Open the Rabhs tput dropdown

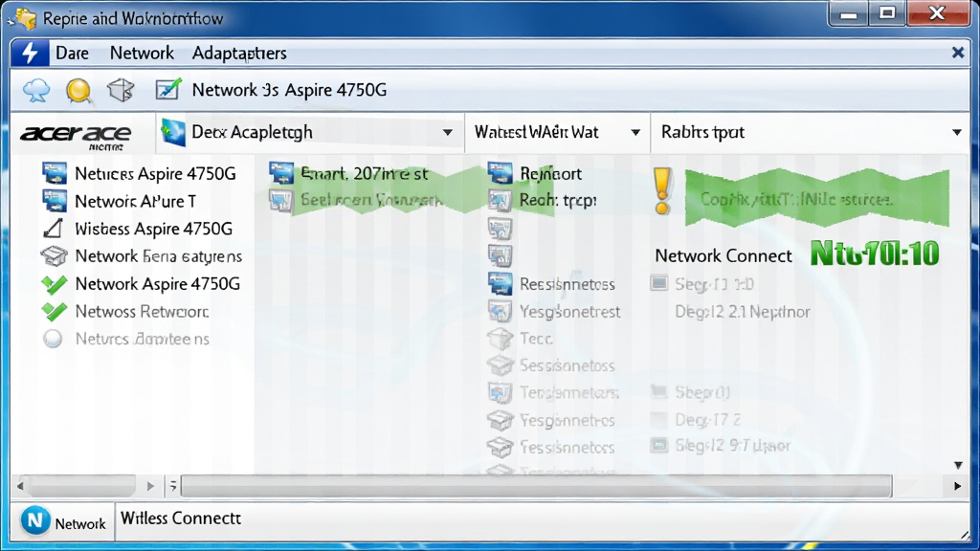[x=811, y=132]
